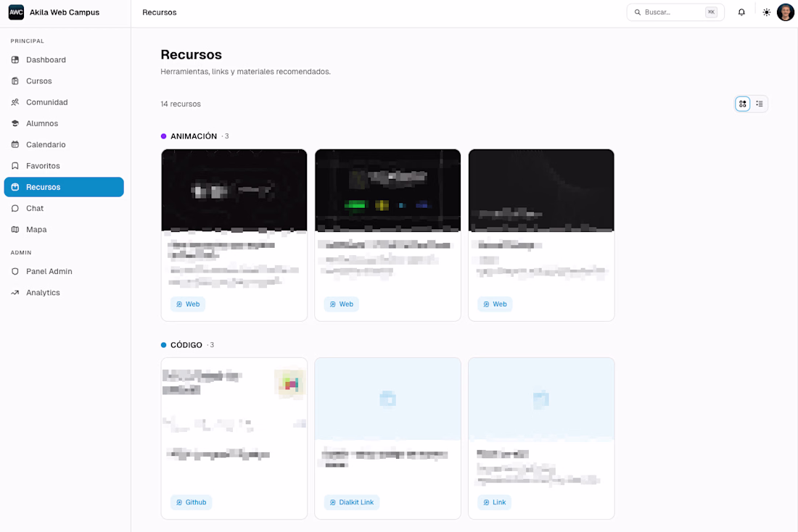Toggle light/dark theme sun icon
Viewport: 798px width, 532px height.
pyautogui.click(x=767, y=12)
